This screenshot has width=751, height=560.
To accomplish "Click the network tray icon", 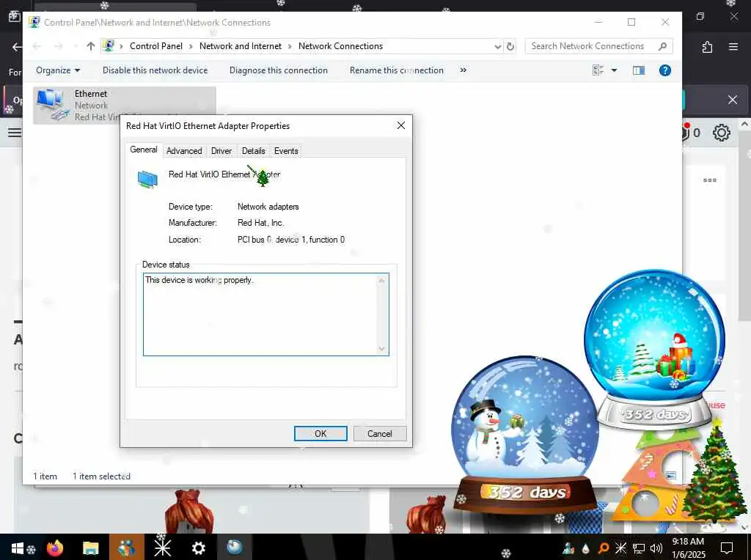I will pos(639,548).
